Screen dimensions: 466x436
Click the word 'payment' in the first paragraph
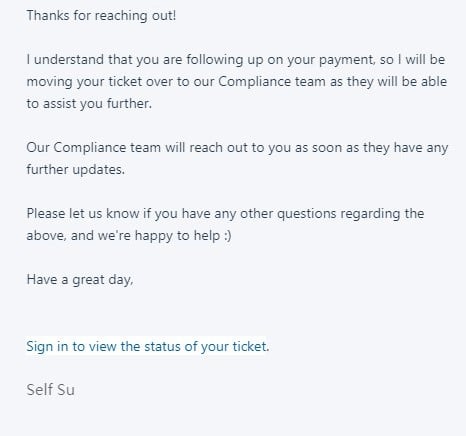click(346, 60)
